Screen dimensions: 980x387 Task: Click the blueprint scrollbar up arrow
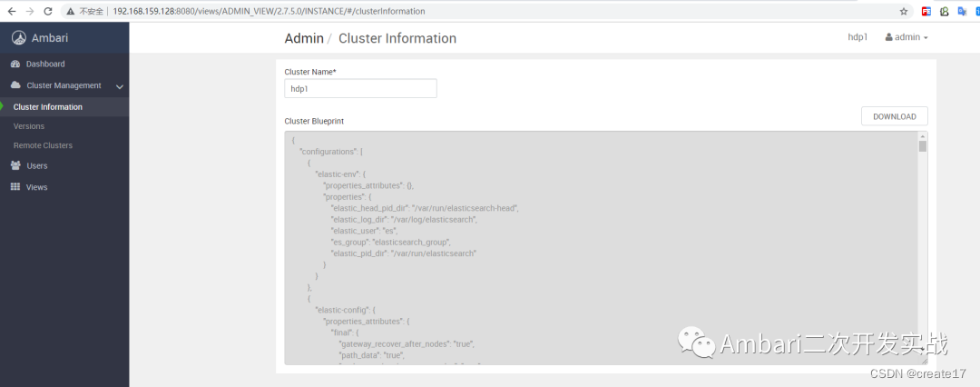[923, 136]
